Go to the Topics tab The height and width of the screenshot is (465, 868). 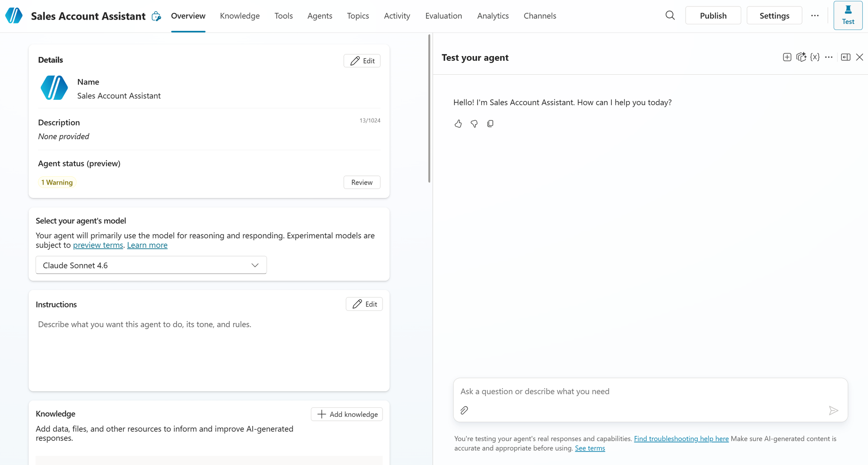(x=358, y=16)
